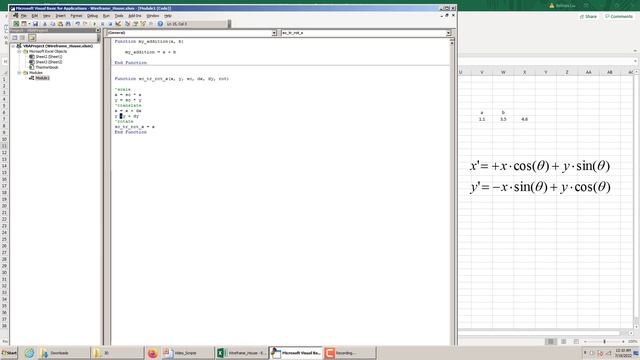Open Properties Window toolbar icon
This screenshot has height=360, width=640.
click(135, 24)
